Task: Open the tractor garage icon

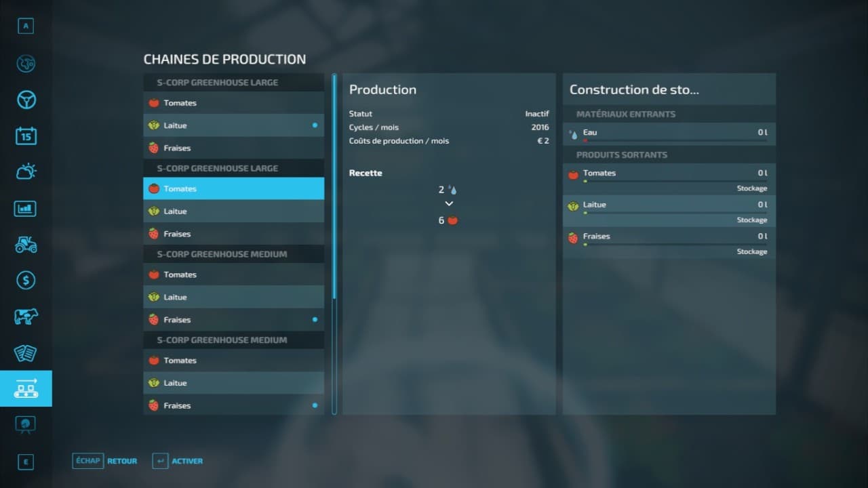Action: tap(26, 244)
